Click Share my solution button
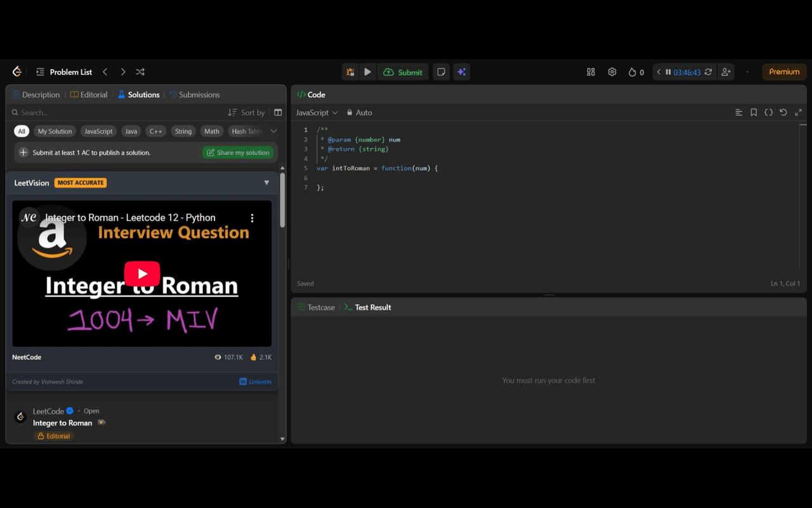This screenshot has height=508, width=812. 238,152
